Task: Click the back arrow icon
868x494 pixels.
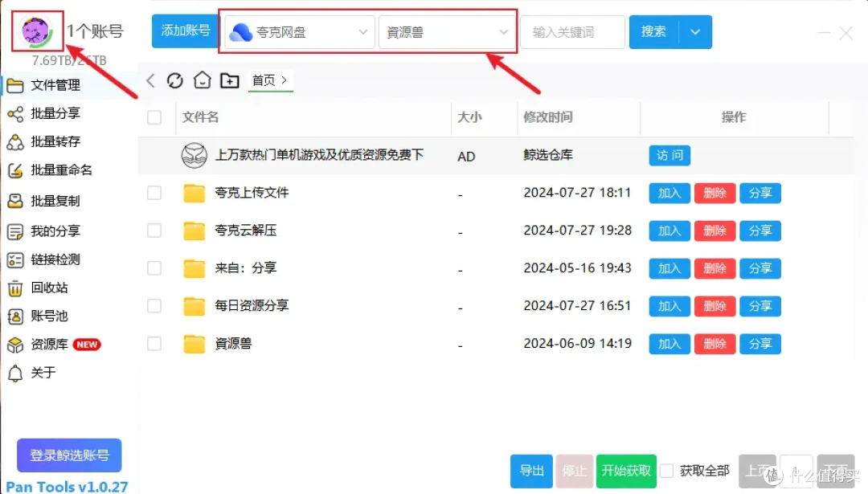Action: (150, 80)
